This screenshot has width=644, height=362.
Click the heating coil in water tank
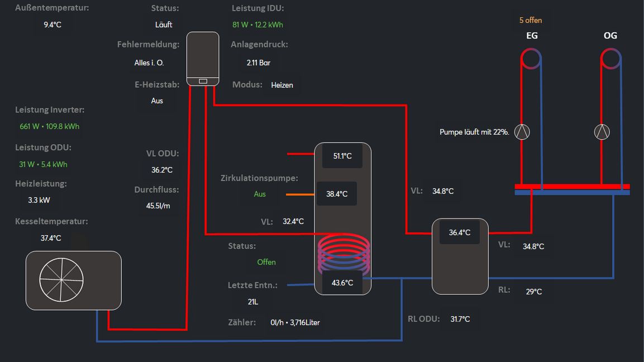pyautogui.click(x=343, y=252)
